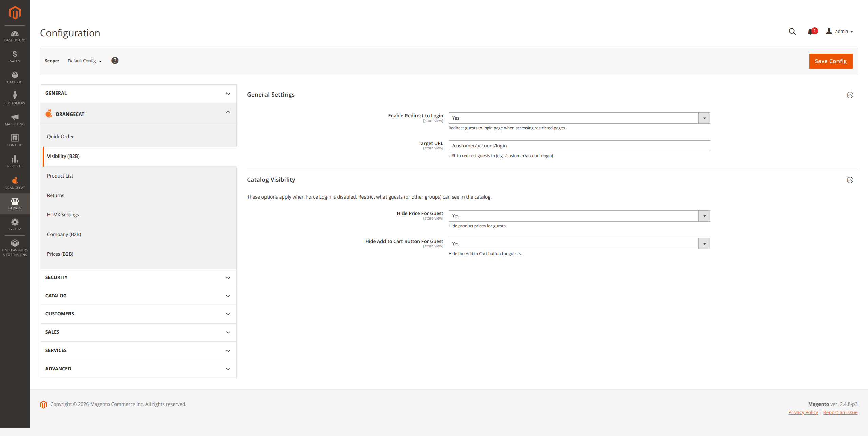This screenshot has height=436, width=868.
Task: Open the notifications bell
Action: tap(810, 31)
